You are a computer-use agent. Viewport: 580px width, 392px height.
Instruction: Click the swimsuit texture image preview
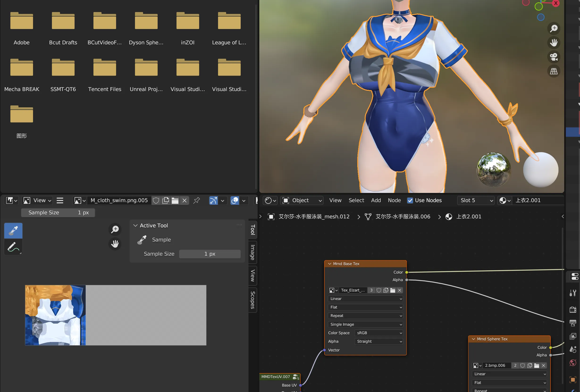coord(55,315)
